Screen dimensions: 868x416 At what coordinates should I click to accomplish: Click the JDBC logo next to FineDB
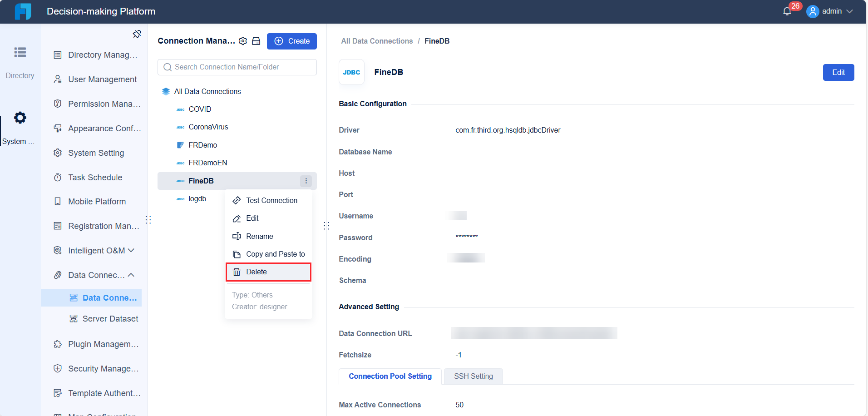point(351,72)
